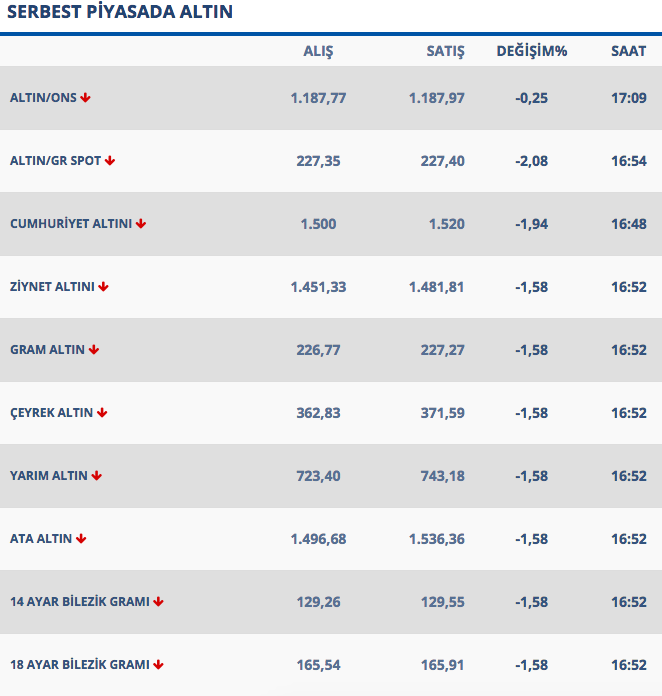Open the CUMHURİYET ALTINI link

tap(70, 224)
